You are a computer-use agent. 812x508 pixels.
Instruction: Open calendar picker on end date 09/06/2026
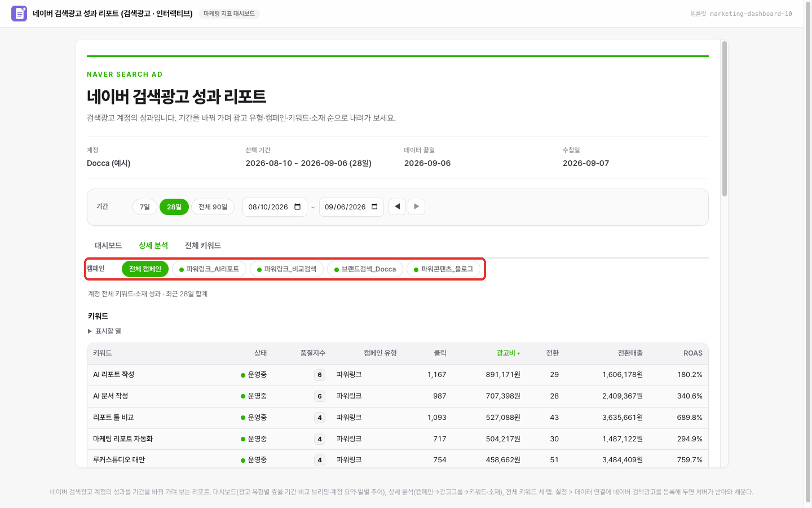(374, 207)
